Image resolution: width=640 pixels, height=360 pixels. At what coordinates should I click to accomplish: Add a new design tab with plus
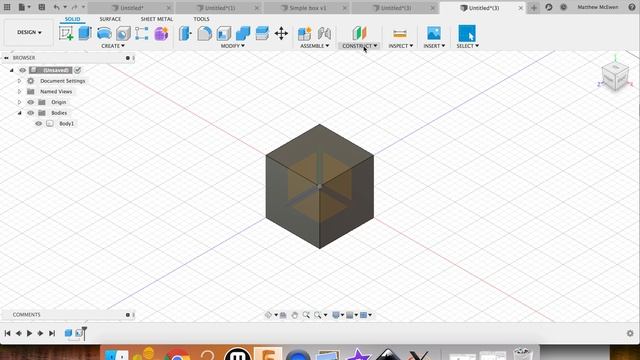point(533,8)
